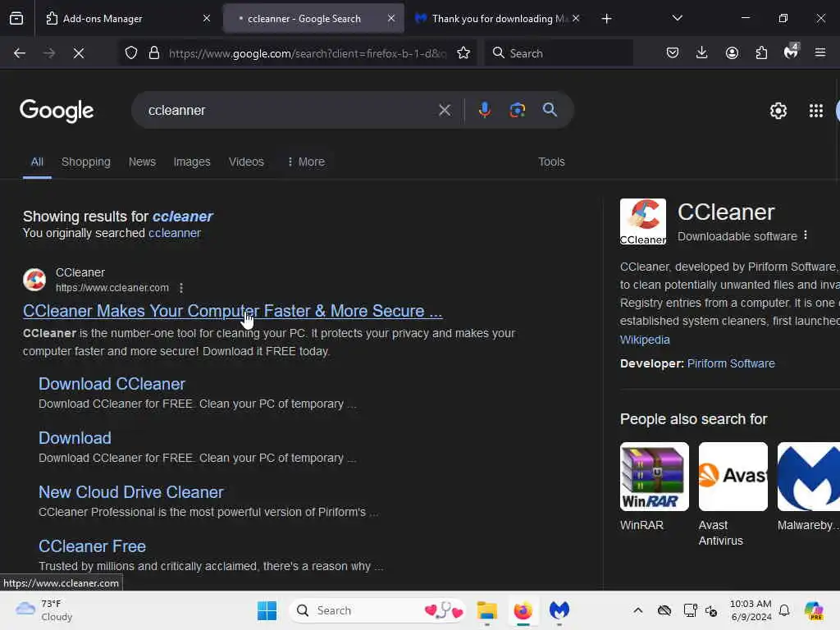
Task: Stop loading the current page
Action: tap(78, 53)
